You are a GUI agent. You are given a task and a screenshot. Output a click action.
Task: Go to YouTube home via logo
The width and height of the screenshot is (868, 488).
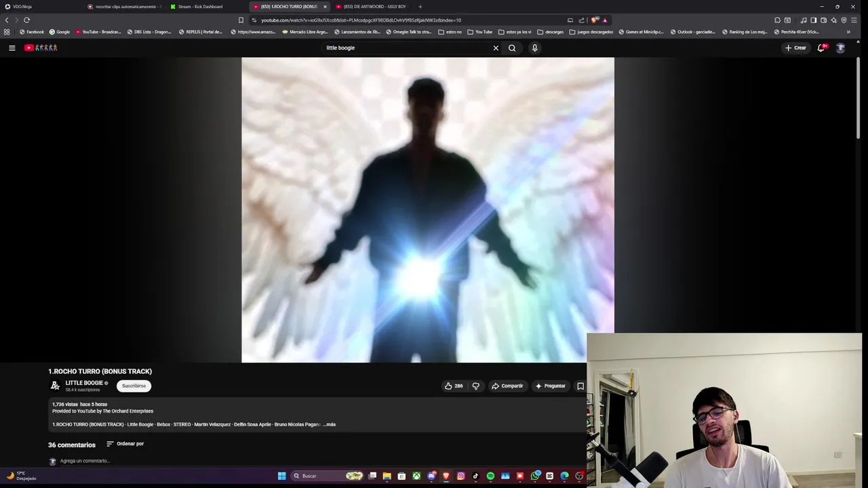click(x=41, y=47)
